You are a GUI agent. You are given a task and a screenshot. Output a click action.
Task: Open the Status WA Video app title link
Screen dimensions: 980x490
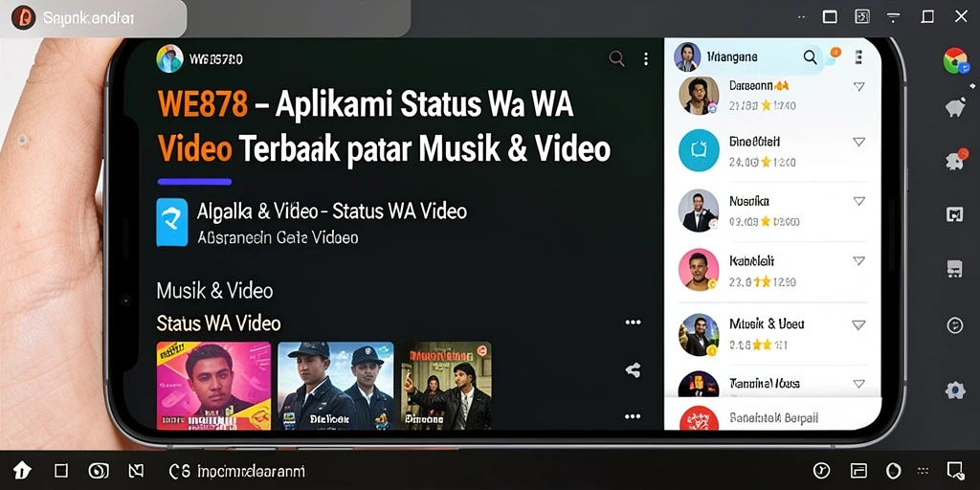(x=332, y=212)
